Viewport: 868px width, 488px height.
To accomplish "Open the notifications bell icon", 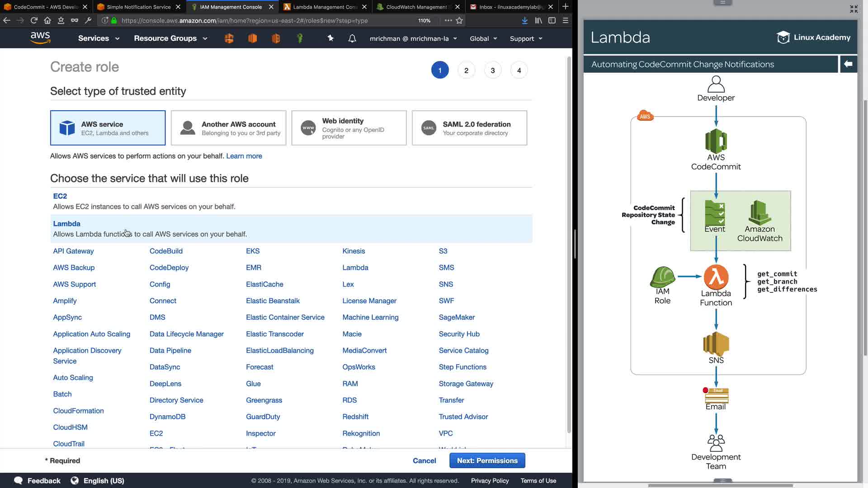I will 352,38.
